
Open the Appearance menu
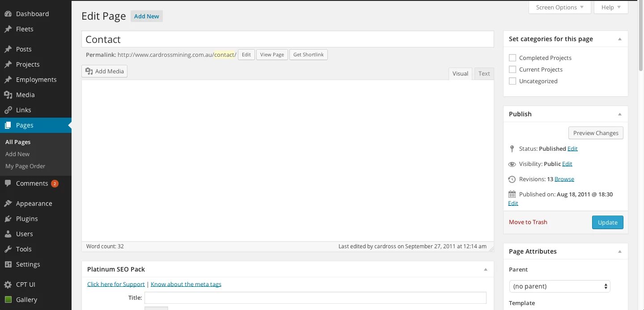click(x=34, y=204)
